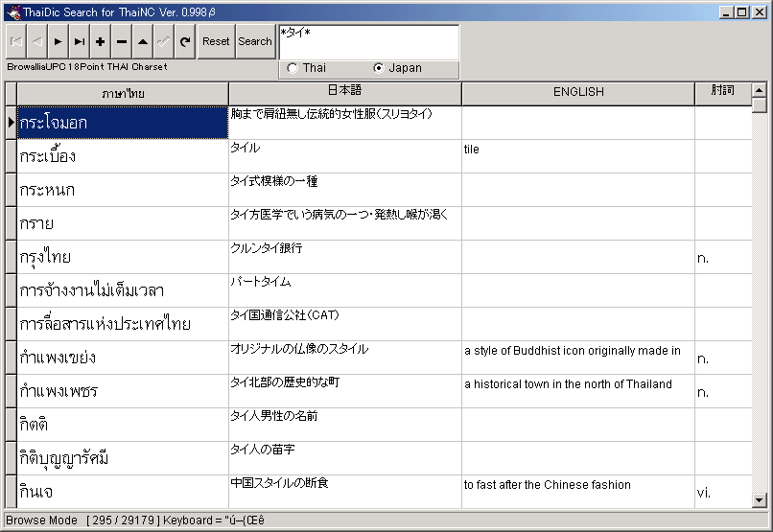Click the delete record minus icon
The image size is (773, 532).
coord(122,42)
